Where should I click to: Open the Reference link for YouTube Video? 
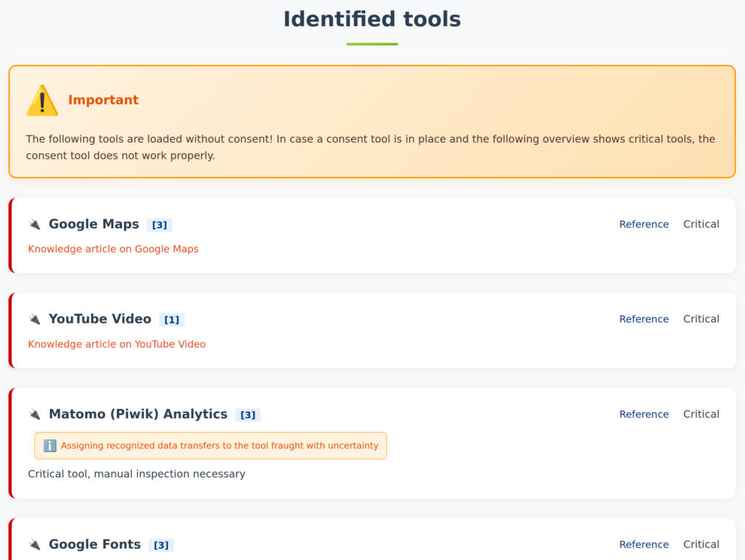643,319
